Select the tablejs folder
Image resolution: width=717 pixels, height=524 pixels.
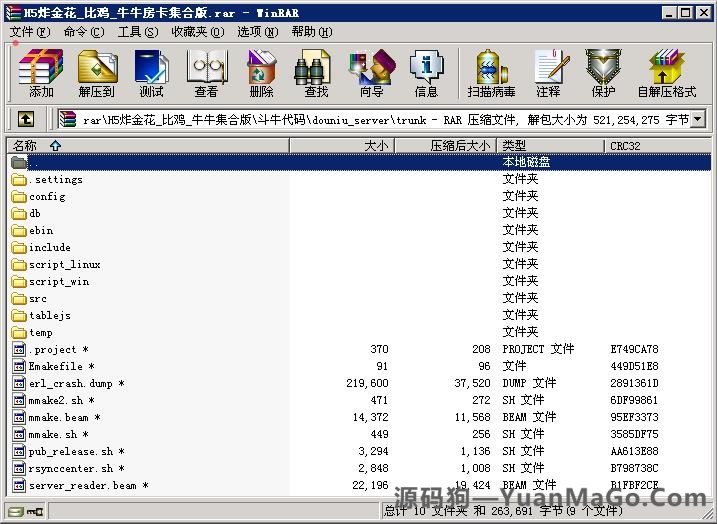coord(41,315)
